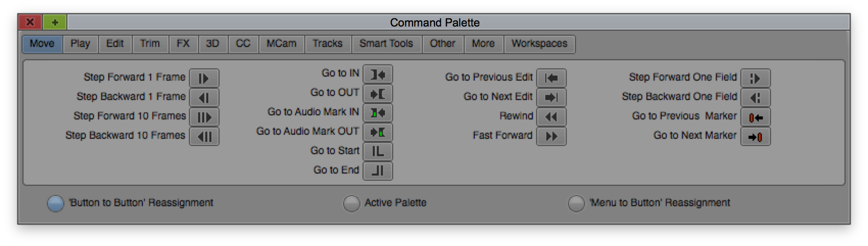Click the Go to Previous Marker icon

point(756,117)
